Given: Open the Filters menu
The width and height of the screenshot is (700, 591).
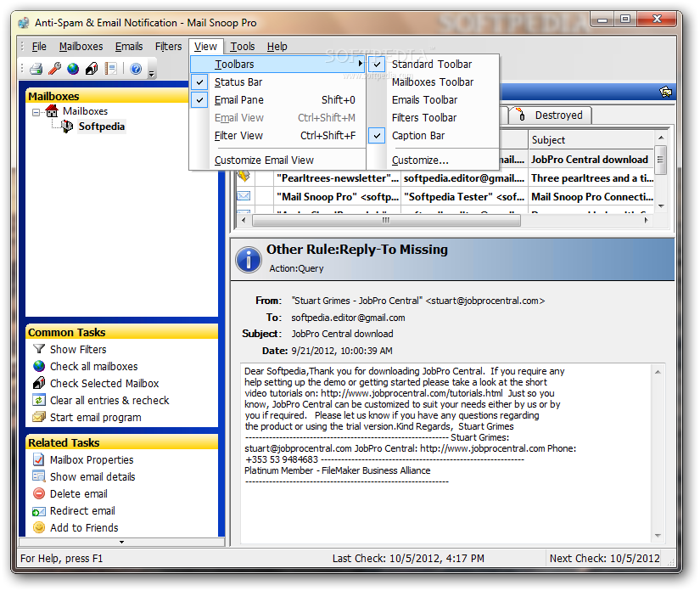Looking at the screenshot, I should click(x=168, y=47).
